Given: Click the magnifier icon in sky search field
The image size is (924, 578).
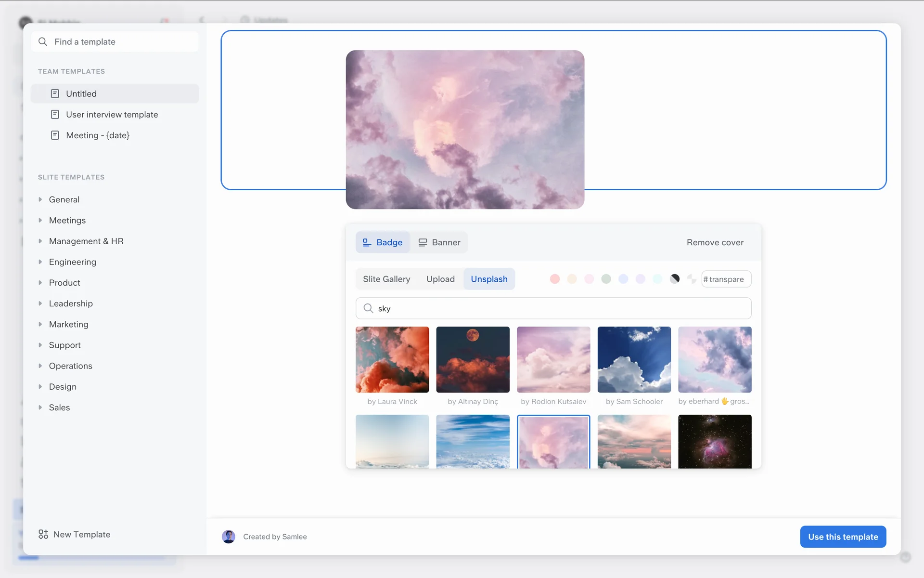Looking at the screenshot, I should click(368, 308).
